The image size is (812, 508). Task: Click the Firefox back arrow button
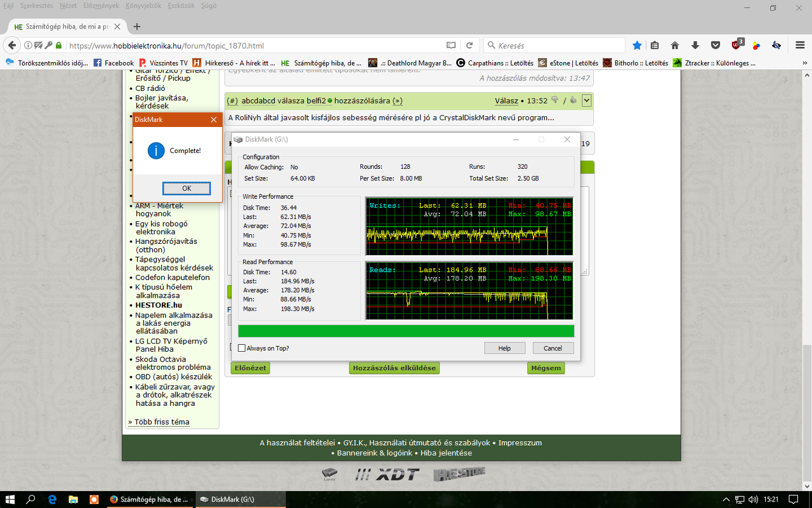click(12, 46)
